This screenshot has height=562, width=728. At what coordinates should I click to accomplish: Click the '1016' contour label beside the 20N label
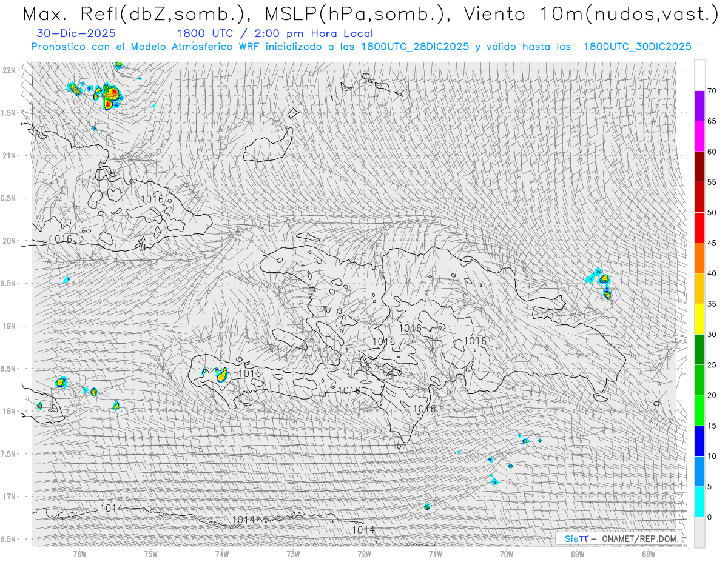[61, 239]
